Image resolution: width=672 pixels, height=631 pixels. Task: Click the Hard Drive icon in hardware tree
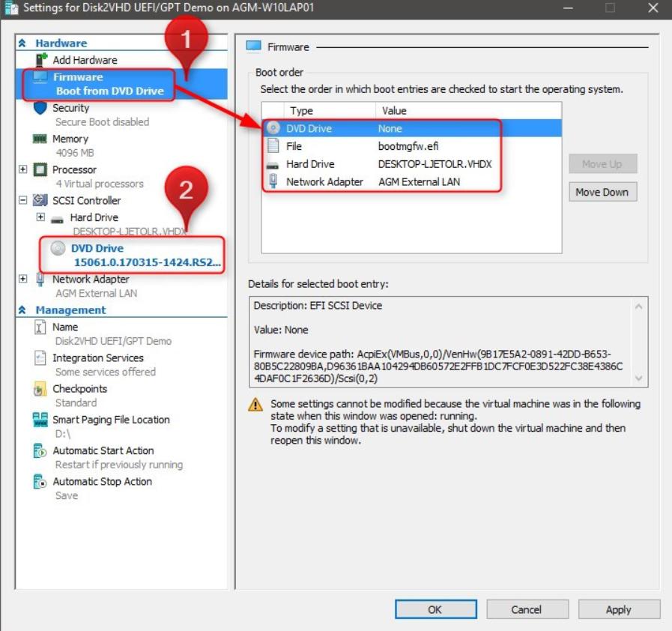[x=57, y=220]
